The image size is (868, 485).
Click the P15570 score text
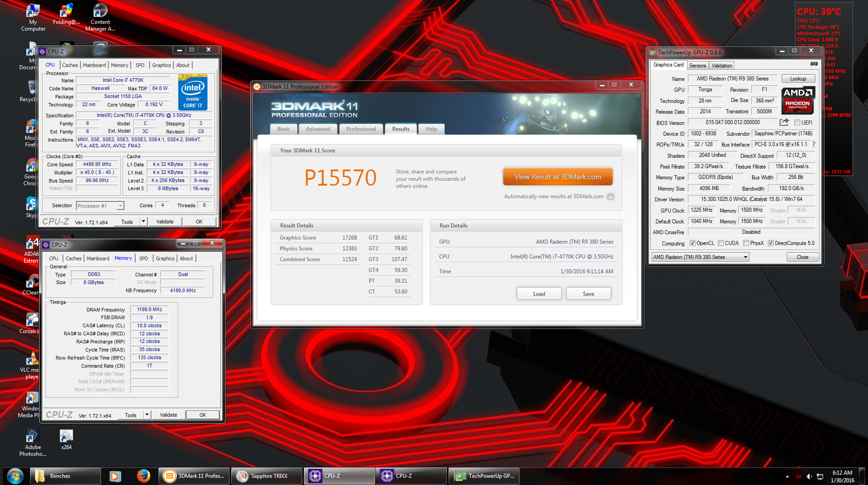point(340,178)
